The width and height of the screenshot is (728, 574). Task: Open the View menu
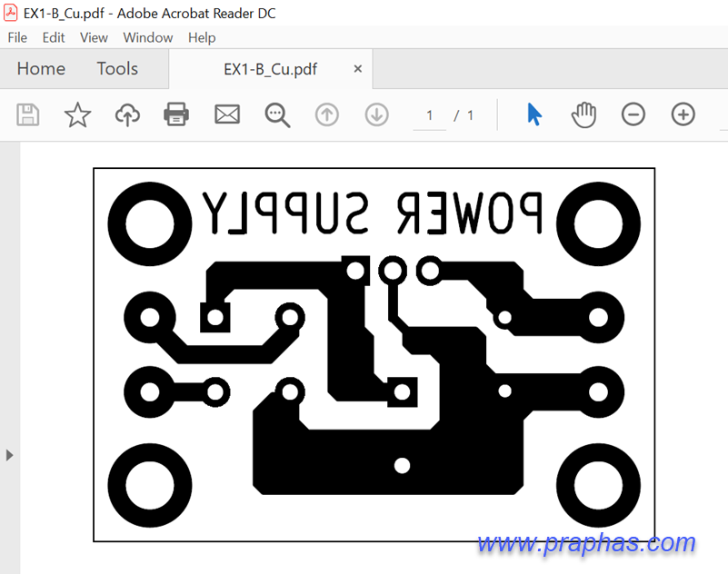tap(94, 37)
